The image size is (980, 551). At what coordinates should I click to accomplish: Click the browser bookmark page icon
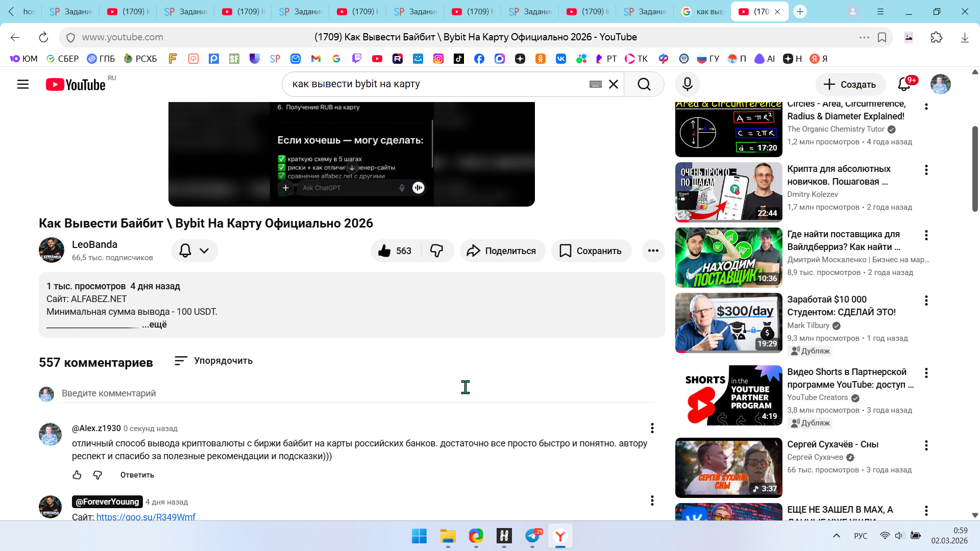tap(882, 37)
